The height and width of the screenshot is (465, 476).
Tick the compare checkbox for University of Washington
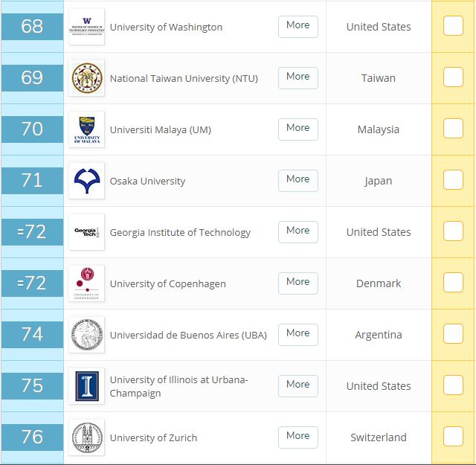point(453,26)
